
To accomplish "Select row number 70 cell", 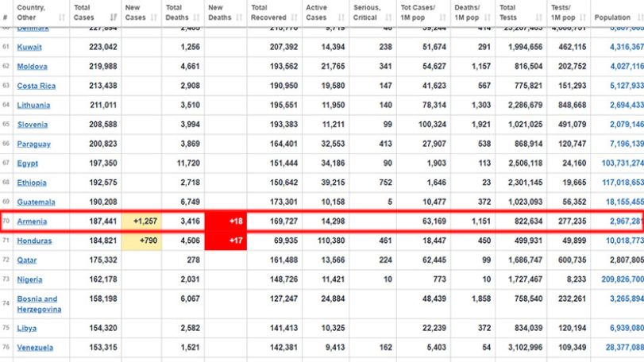I will (6, 221).
